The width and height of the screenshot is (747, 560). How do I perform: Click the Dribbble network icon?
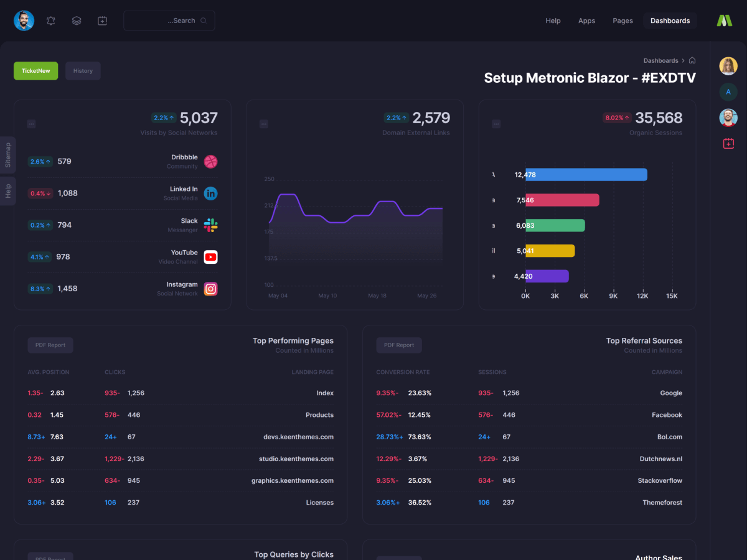[x=211, y=162]
